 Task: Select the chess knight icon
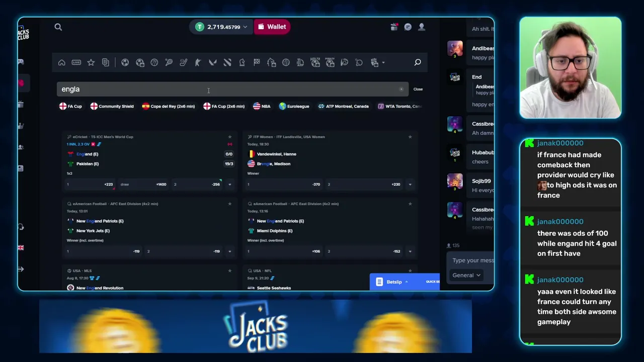pyautogui.click(x=242, y=62)
